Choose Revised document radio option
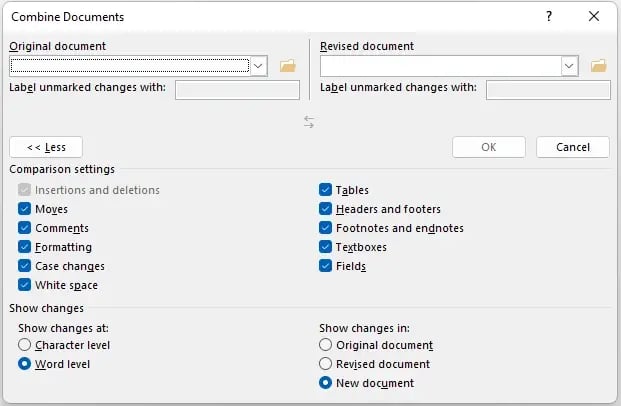The height and width of the screenshot is (406, 621). click(325, 364)
